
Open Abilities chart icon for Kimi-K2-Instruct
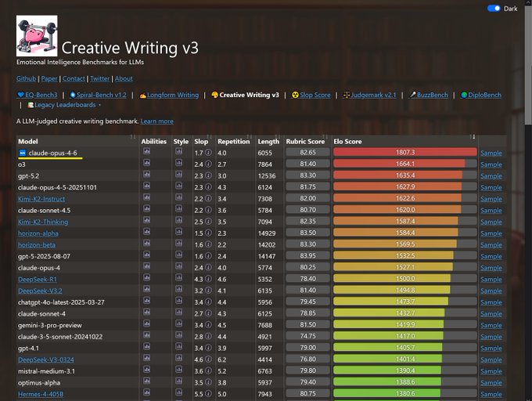click(146, 197)
